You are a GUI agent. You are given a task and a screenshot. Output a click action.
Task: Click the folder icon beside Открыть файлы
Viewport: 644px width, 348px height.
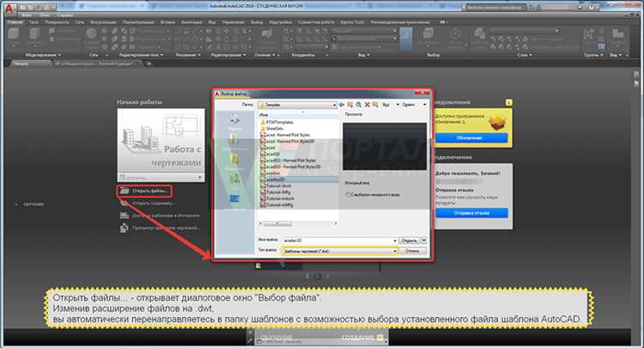125,191
